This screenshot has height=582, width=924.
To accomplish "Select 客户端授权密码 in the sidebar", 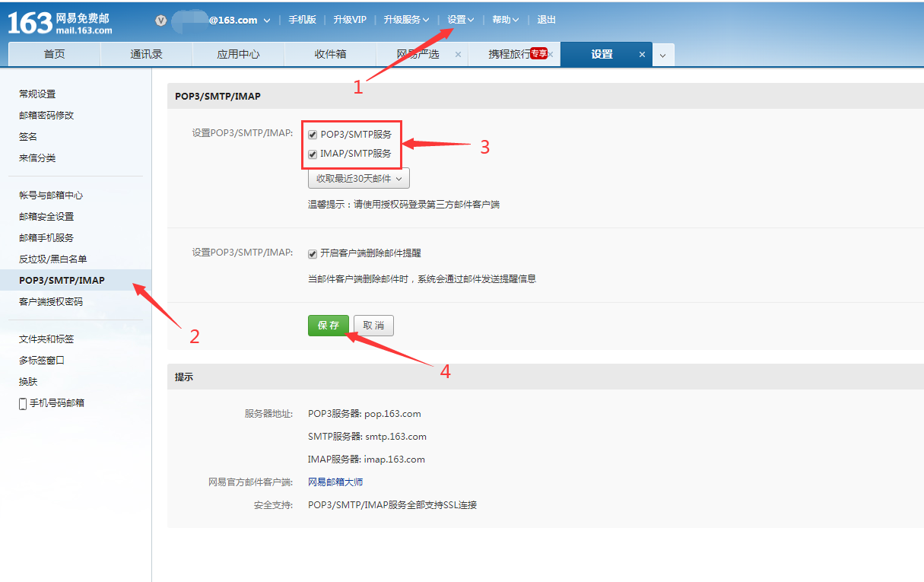I will [51, 302].
